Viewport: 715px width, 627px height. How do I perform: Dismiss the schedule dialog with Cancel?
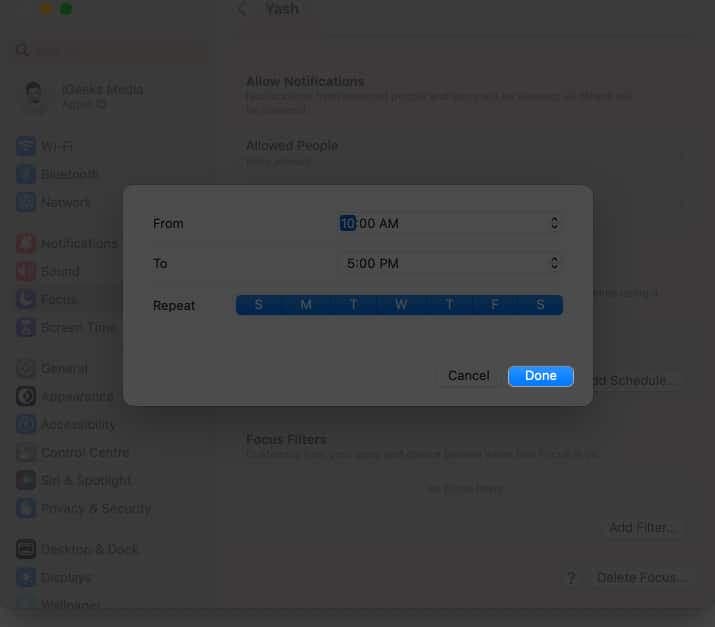pos(469,376)
